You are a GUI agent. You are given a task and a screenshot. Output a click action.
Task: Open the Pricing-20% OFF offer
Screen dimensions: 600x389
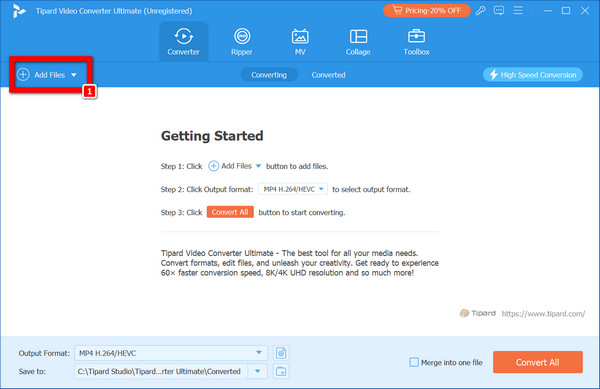pyautogui.click(x=427, y=11)
